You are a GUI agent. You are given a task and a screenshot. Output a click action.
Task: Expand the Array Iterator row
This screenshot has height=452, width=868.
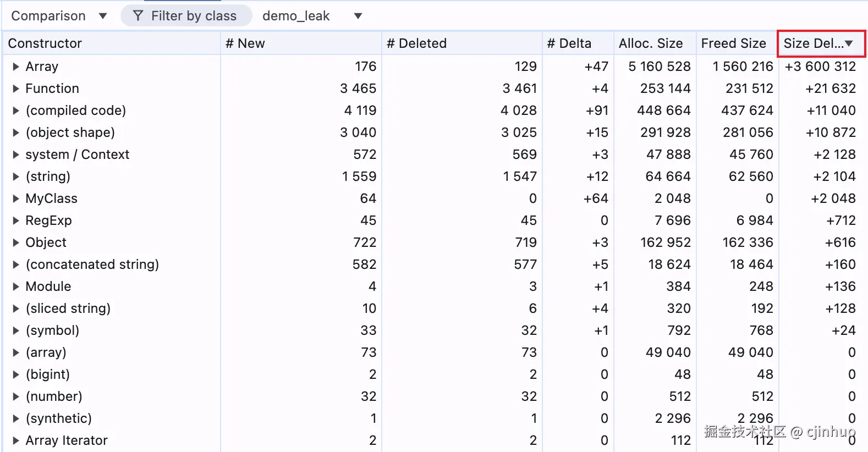point(15,440)
